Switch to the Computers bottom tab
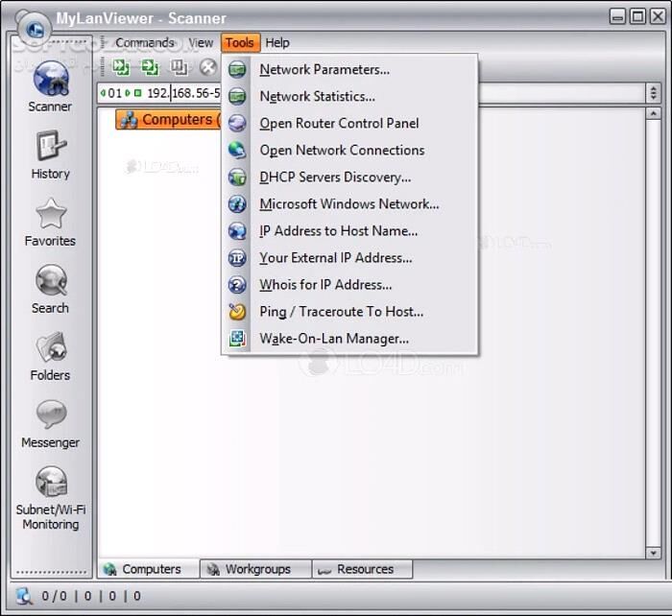Viewport: 672px width, 616px height. [149, 569]
